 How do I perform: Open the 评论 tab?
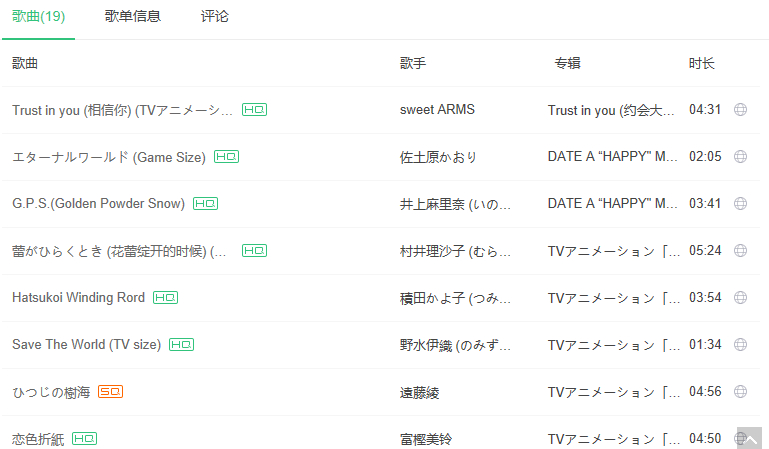click(x=214, y=16)
